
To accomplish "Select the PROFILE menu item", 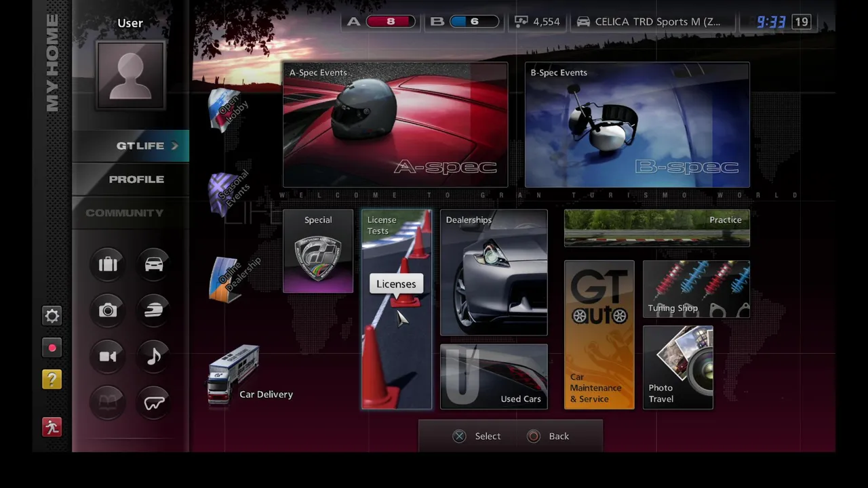I will pos(131,179).
